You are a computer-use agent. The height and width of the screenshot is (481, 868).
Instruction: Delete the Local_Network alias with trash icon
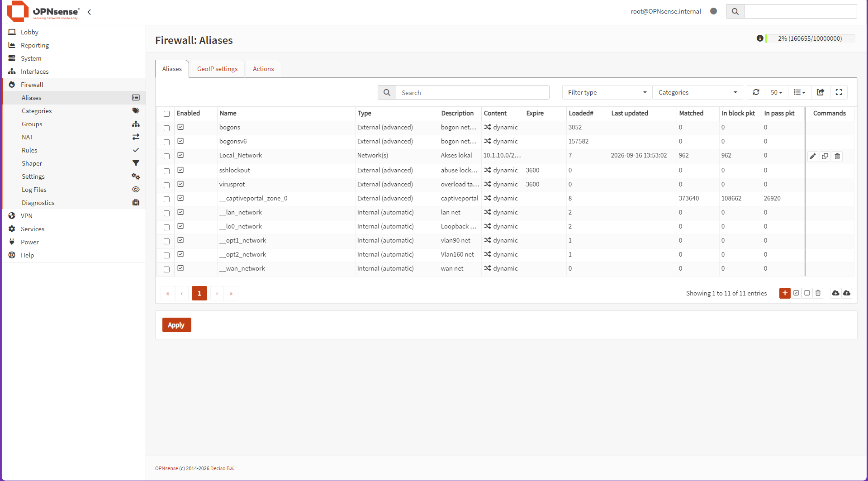click(837, 156)
